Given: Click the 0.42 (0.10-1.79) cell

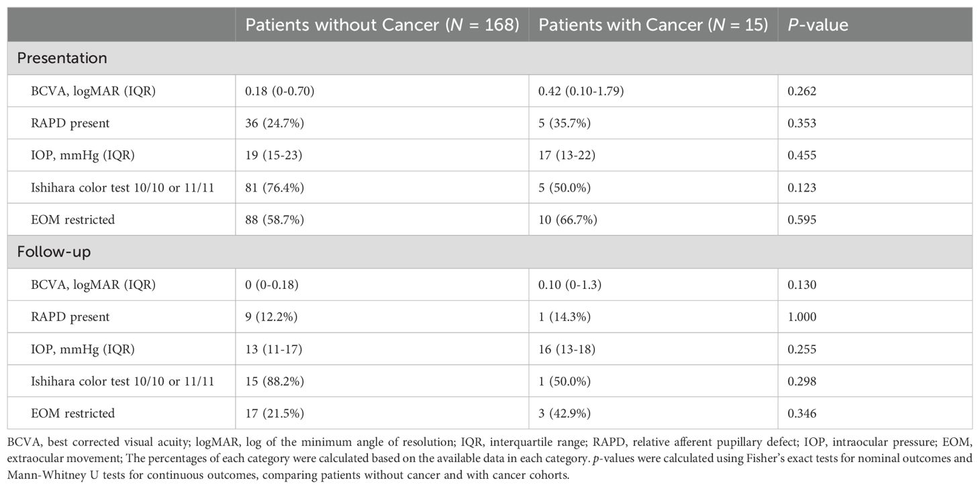Looking at the screenshot, I should click(x=581, y=91).
